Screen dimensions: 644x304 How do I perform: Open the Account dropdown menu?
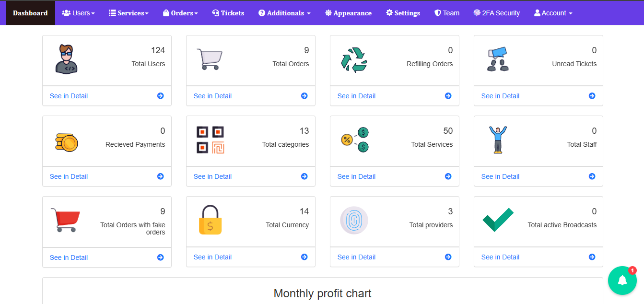click(x=553, y=13)
